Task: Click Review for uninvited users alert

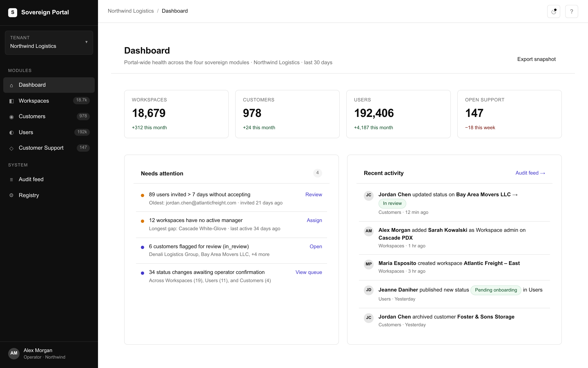Action: pos(313,194)
